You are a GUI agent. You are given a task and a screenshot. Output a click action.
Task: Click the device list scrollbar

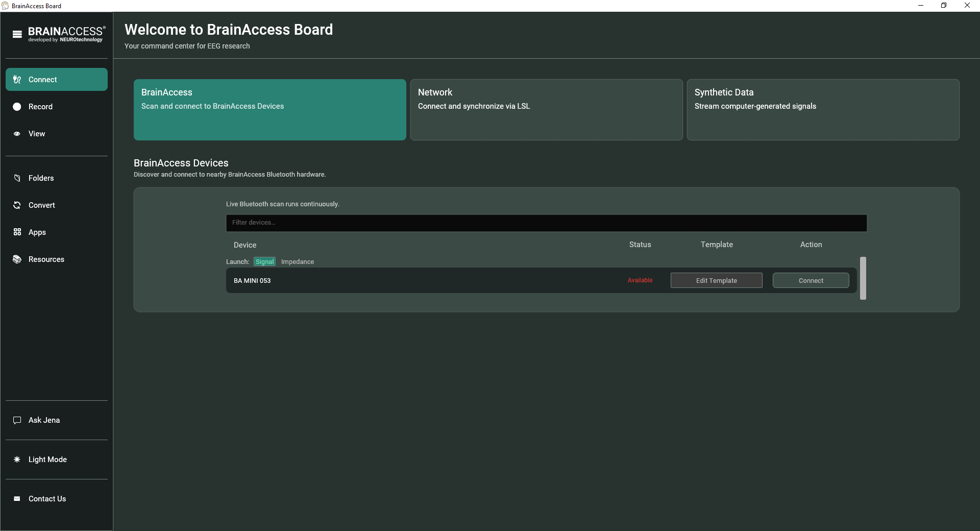tap(863, 278)
